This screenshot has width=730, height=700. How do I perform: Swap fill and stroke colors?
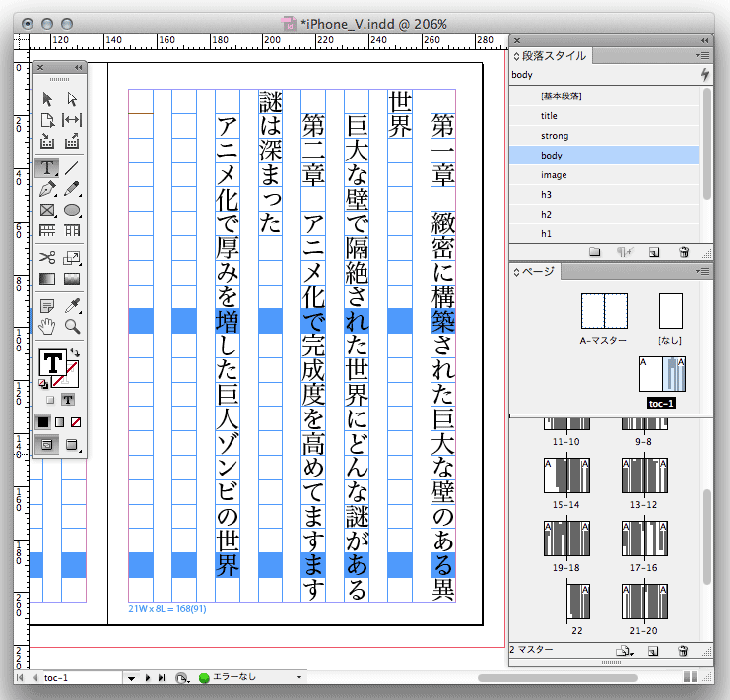(75, 352)
